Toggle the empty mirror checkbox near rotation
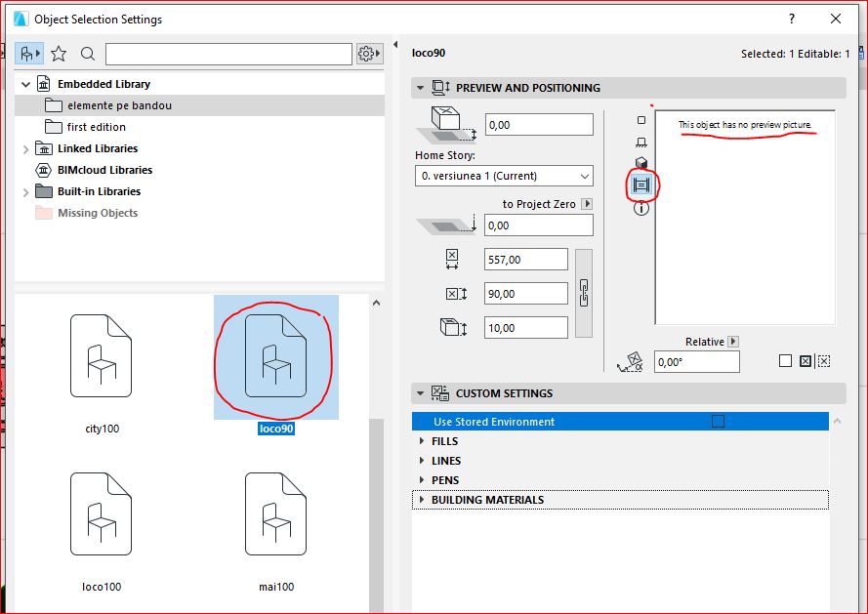This screenshot has height=614, width=868. 785,361
